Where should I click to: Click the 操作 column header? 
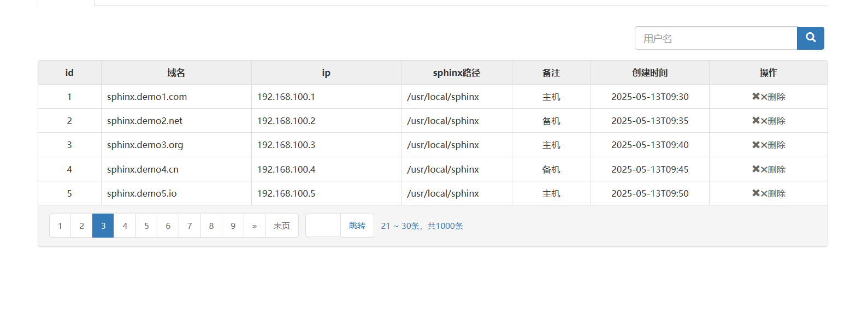point(769,73)
